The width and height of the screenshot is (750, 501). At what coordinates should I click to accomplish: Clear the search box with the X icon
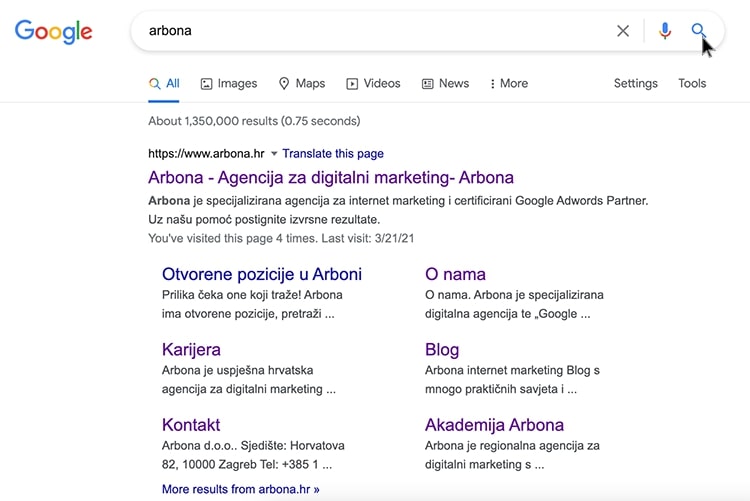click(623, 31)
